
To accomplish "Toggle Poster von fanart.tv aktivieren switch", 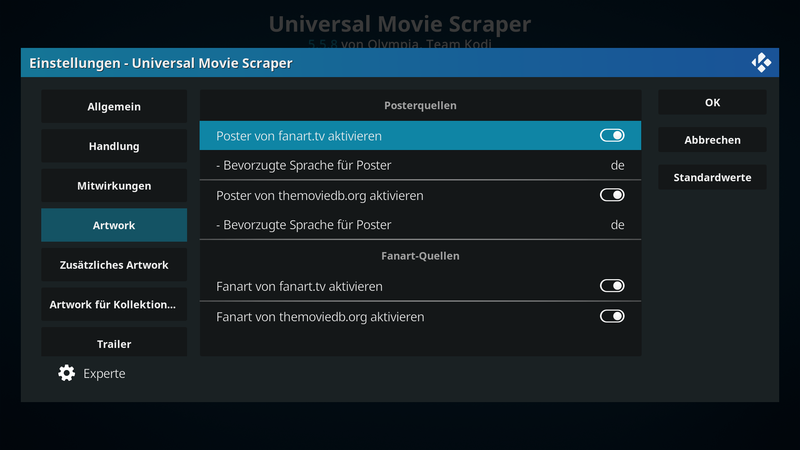I will tap(612, 135).
